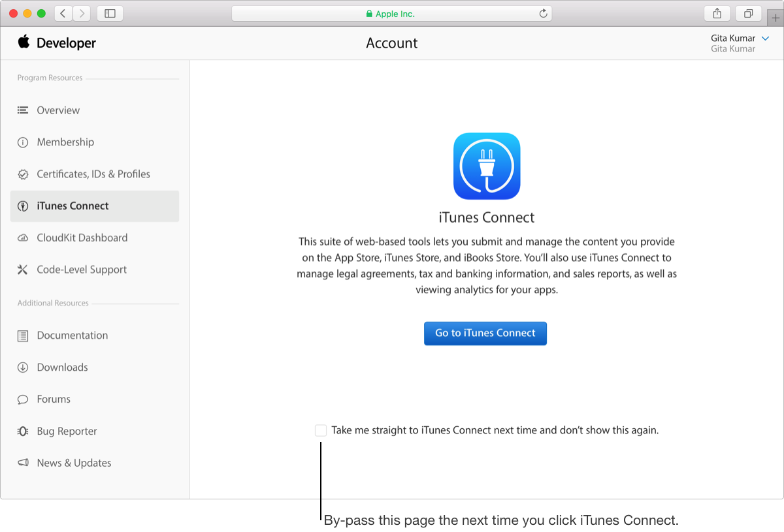
Task: Open the Downloads link
Action: click(62, 368)
